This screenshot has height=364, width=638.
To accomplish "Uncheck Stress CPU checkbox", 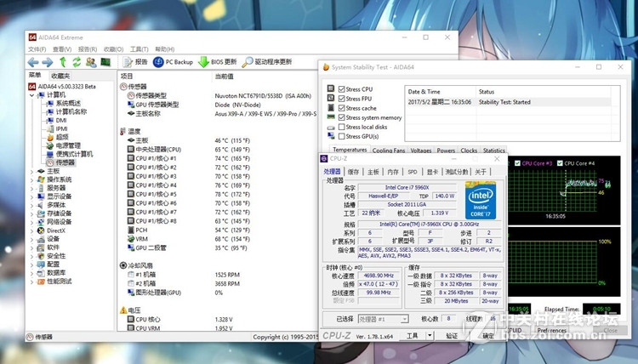I will (x=341, y=89).
